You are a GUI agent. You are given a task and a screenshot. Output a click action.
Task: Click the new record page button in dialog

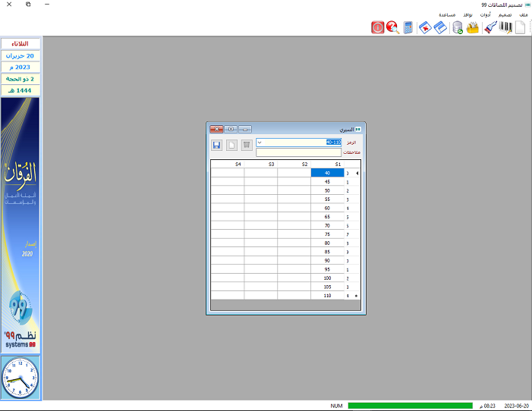pos(231,145)
